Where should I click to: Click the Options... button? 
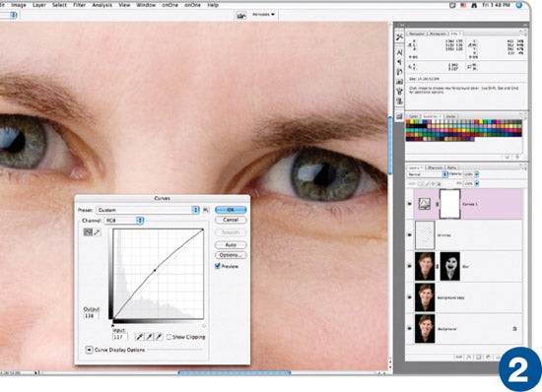[231, 255]
